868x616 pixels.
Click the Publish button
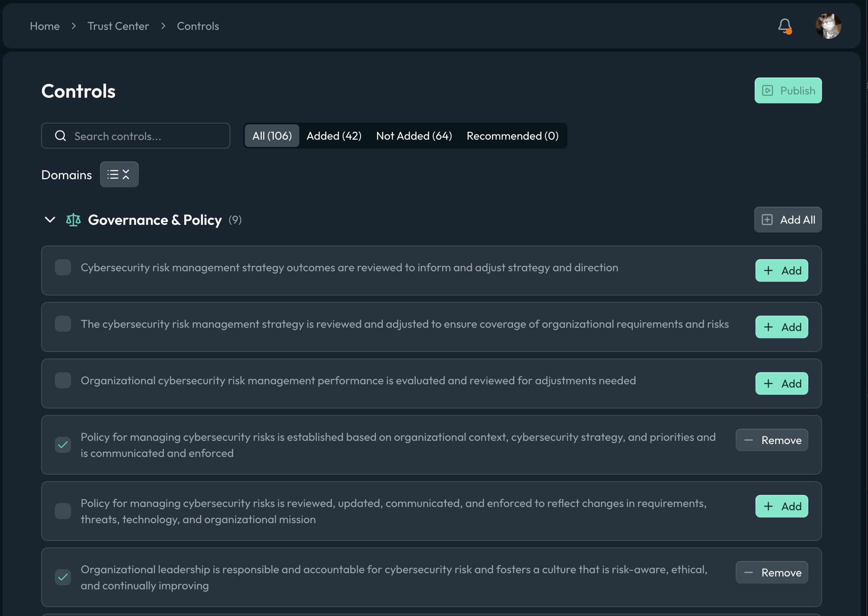(788, 90)
